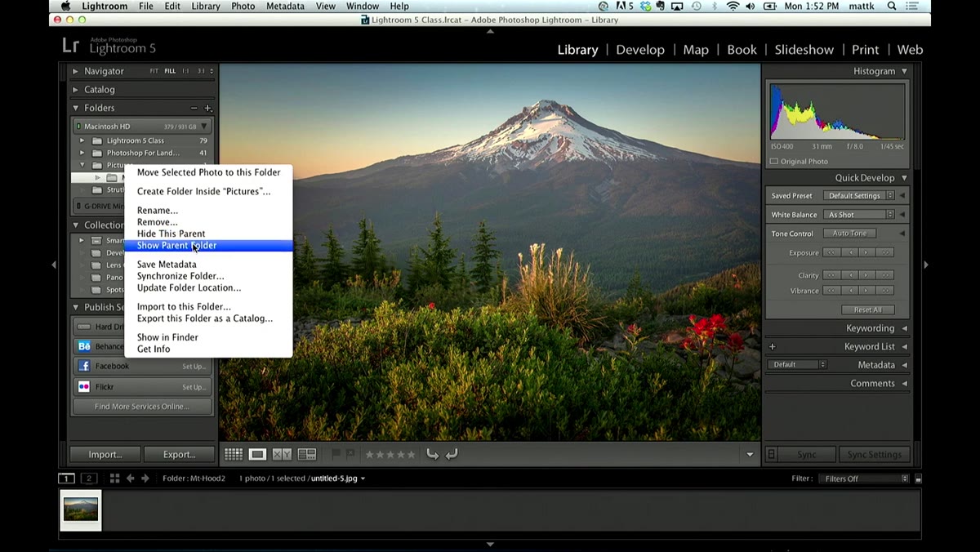980x552 pixels.
Task: Switch to Survey view
Action: [307, 454]
